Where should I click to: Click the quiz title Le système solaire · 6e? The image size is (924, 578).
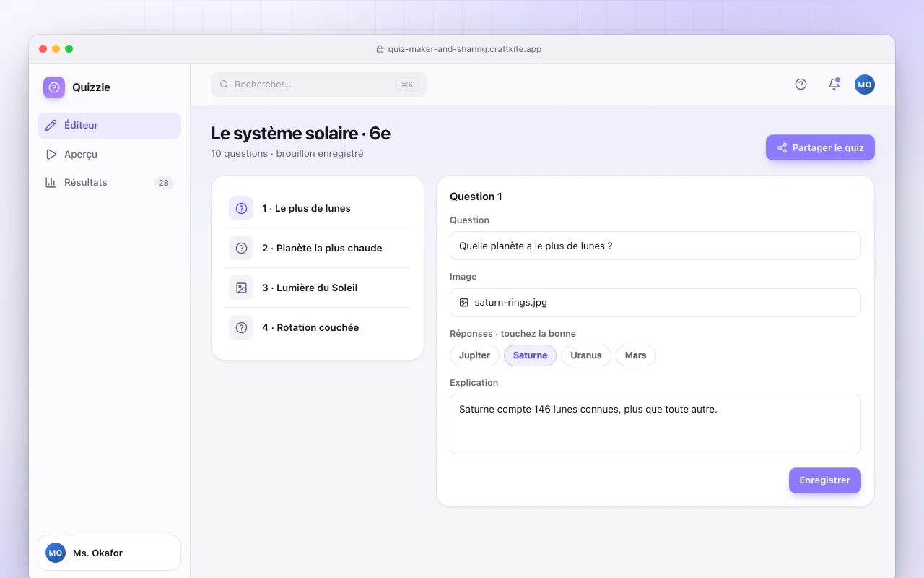(x=300, y=134)
